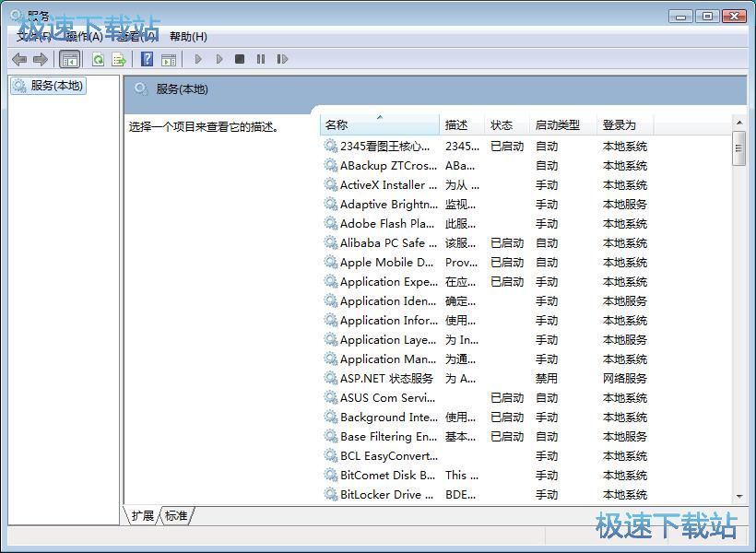Click the 'Prov...' description of Apple Mobile
This screenshot has width=756, height=553.
461,263
